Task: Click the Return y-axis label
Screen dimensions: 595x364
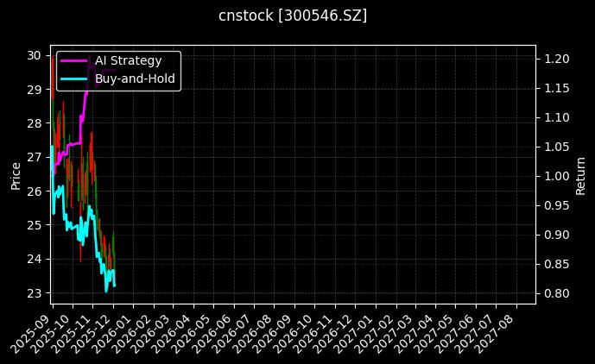Action: (x=580, y=174)
